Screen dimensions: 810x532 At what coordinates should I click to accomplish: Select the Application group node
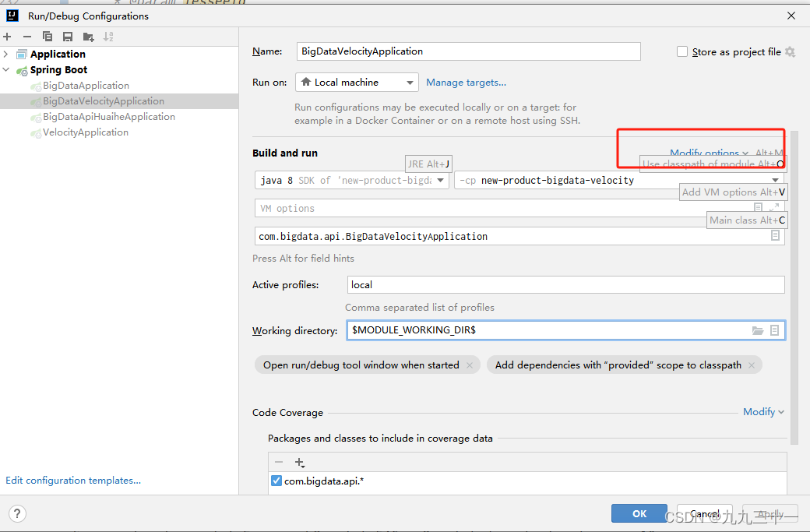pos(58,55)
